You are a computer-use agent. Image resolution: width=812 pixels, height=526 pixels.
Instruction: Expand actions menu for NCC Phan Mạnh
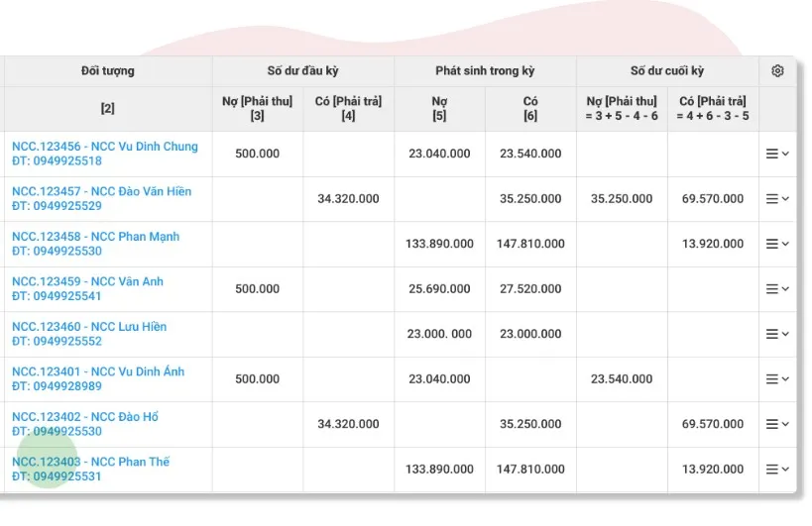coord(777,244)
